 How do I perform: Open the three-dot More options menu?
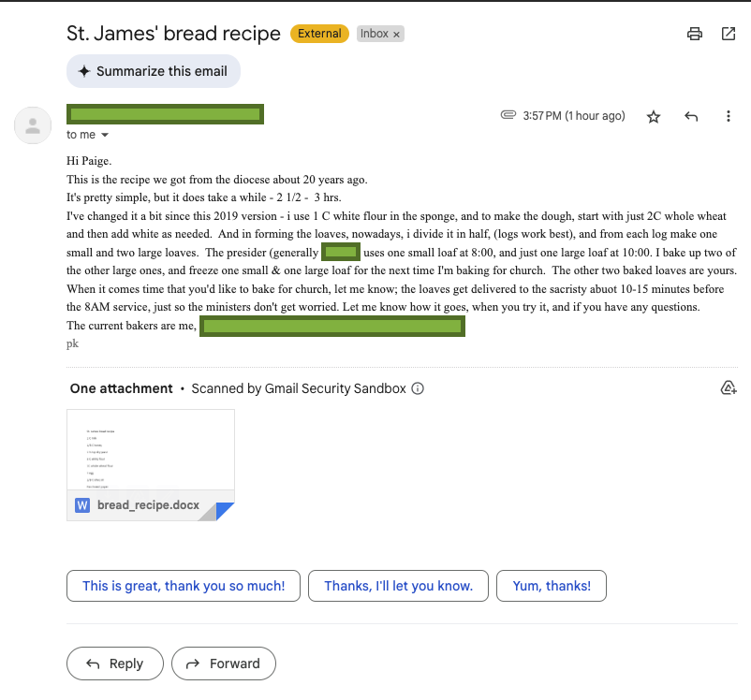(x=728, y=116)
